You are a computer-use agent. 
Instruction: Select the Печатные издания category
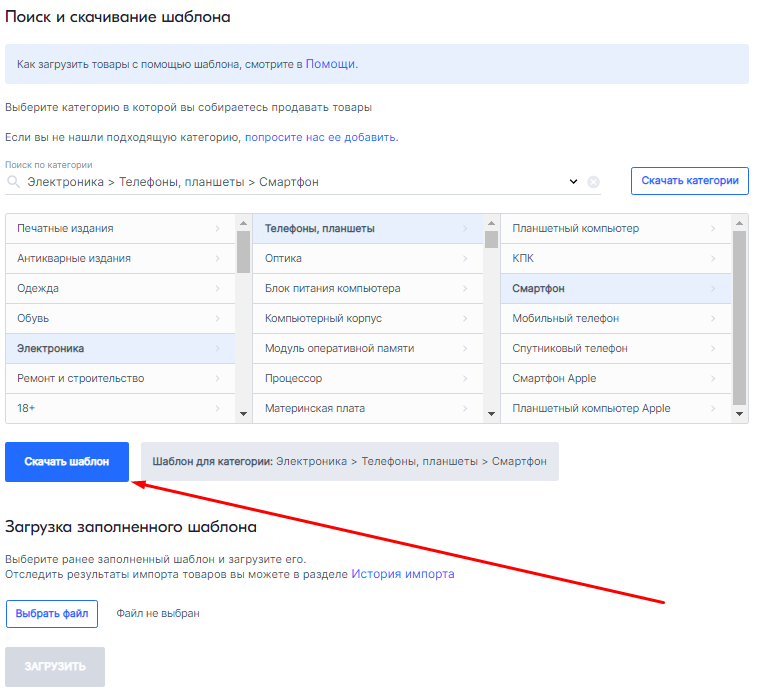pyautogui.click(x=120, y=229)
